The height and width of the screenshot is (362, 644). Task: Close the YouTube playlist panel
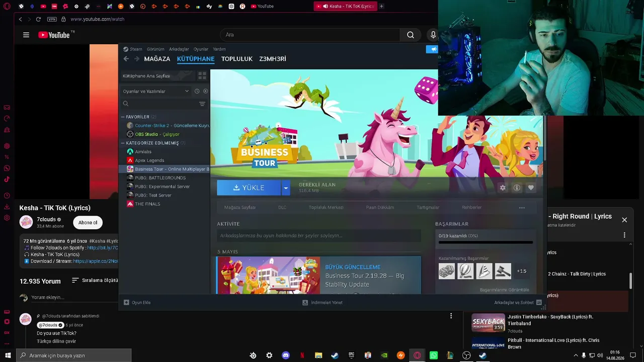(x=624, y=220)
